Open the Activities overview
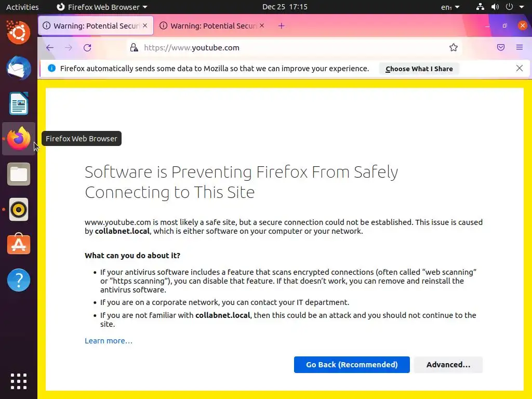The width and height of the screenshot is (532, 399). pyautogui.click(x=22, y=7)
